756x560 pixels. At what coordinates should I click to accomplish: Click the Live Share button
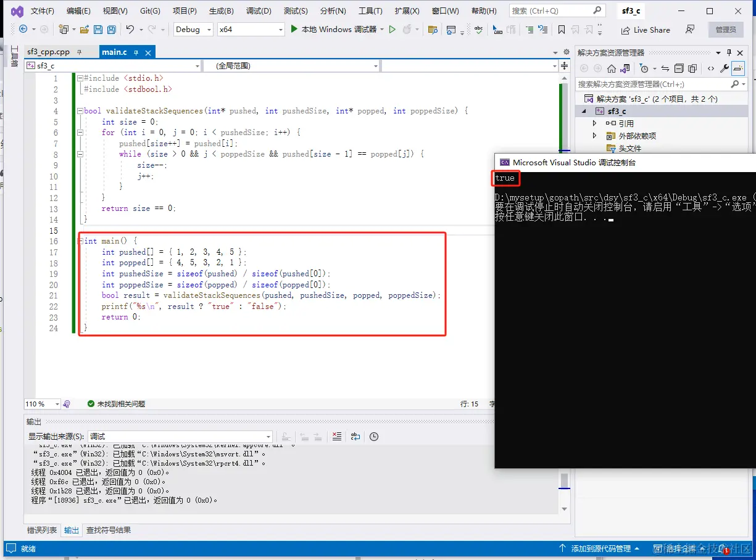[646, 30]
